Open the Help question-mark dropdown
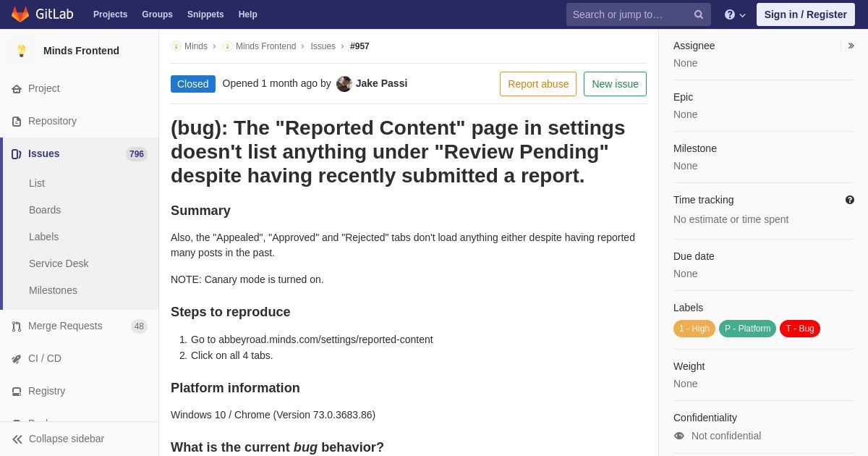This screenshot has width=868, height=456. click(x=735, y=14)
